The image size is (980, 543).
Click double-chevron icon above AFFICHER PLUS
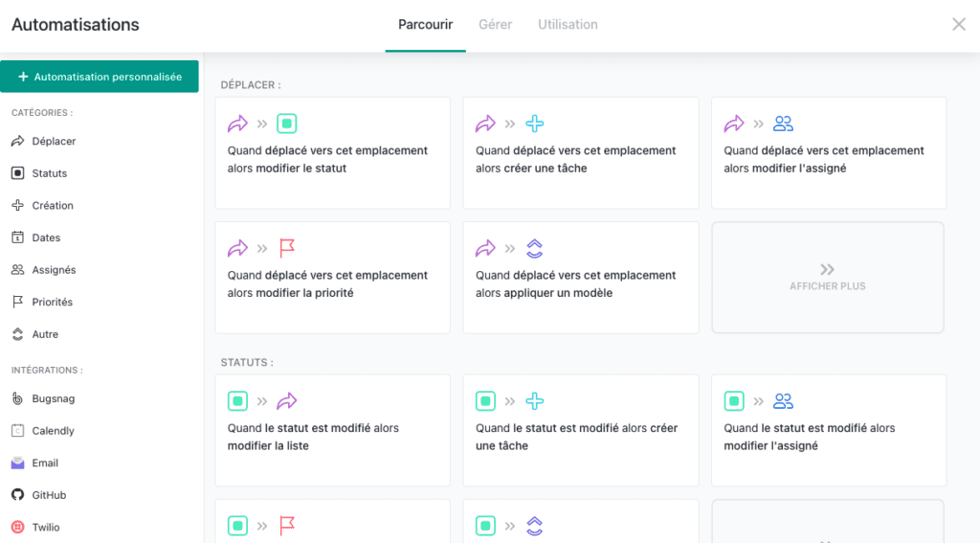(828, 270)
